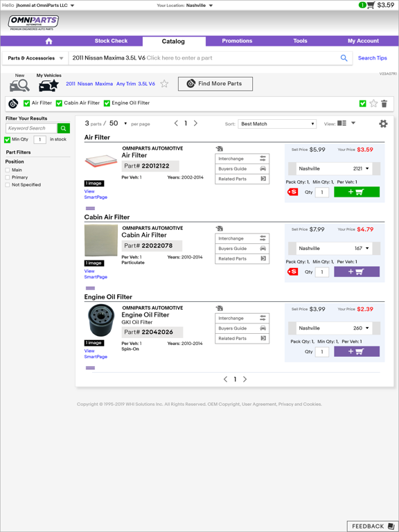
Task: Open the shopping cart icon
Action: tap(371, 5)
